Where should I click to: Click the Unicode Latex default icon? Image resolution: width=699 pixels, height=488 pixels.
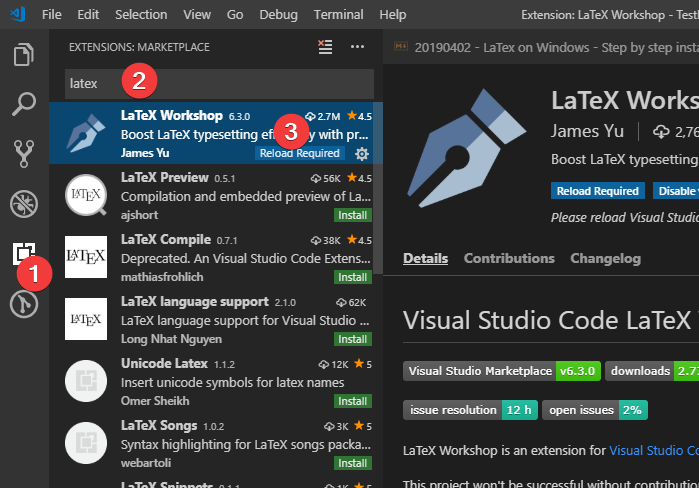pyautogui.click(x=86, y=381)
